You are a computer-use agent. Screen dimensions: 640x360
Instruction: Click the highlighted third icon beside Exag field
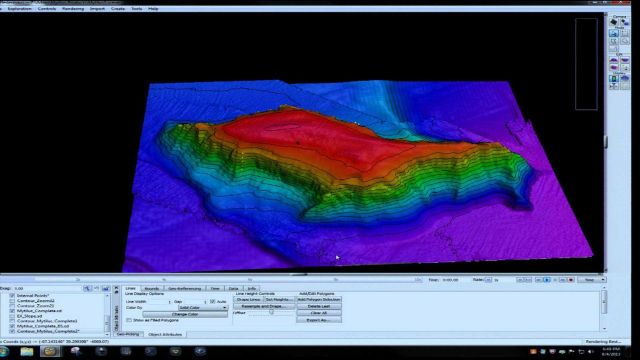pyautogui.click(x=106, y=288)
